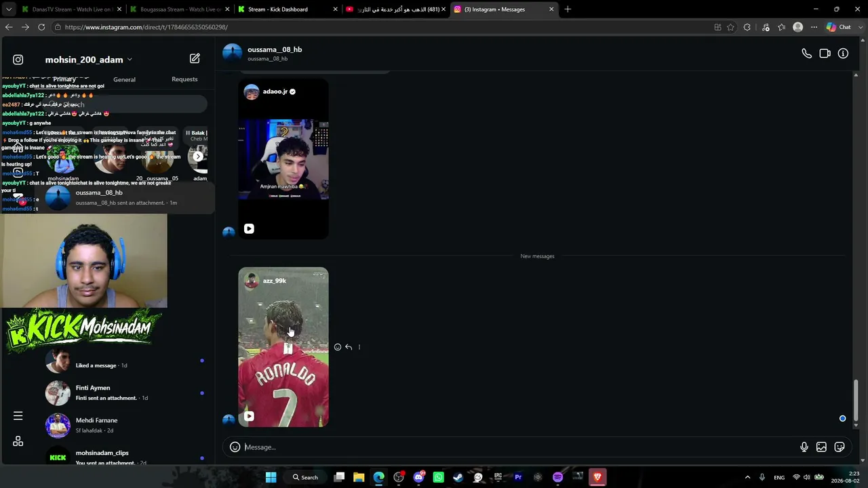The width and height of the screenshot is (868, 488).
Task: Open Copilot Chat in browser toolbar
Action: coord(839,27)
